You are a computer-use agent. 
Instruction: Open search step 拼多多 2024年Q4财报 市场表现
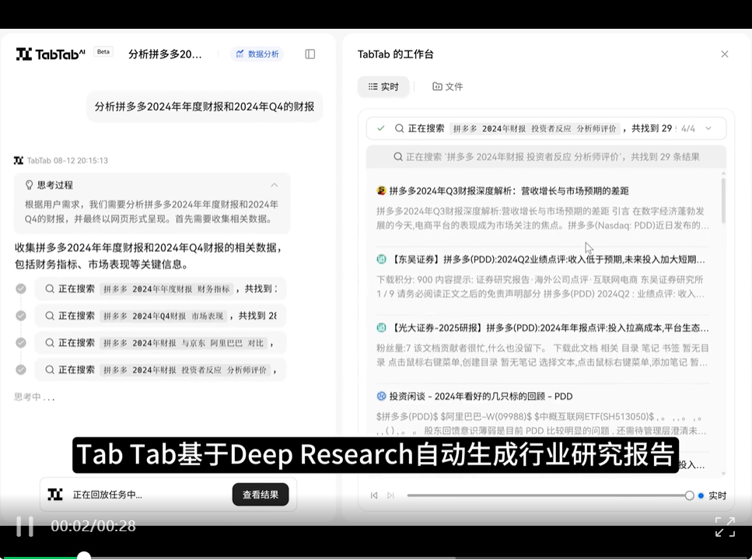pos(161,315)
